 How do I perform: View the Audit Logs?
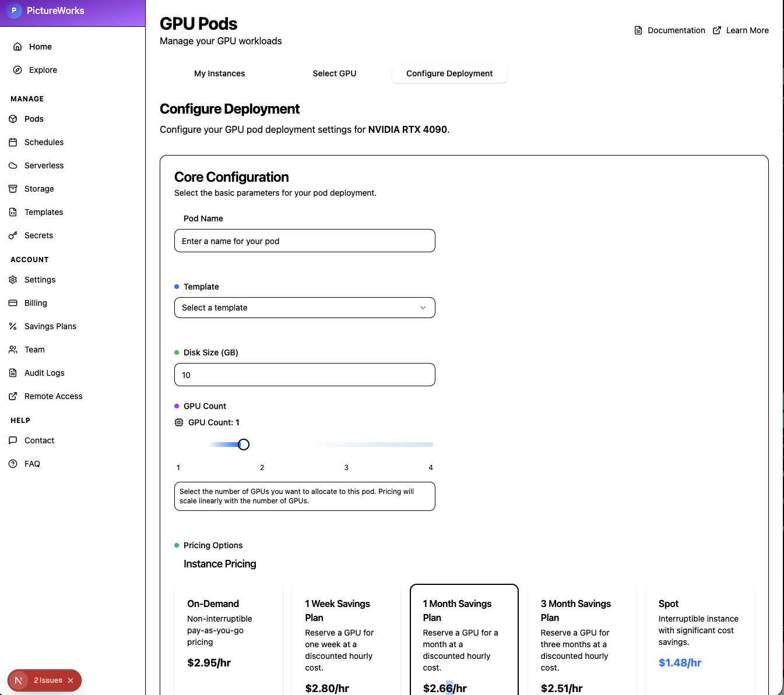click(43, 373)
